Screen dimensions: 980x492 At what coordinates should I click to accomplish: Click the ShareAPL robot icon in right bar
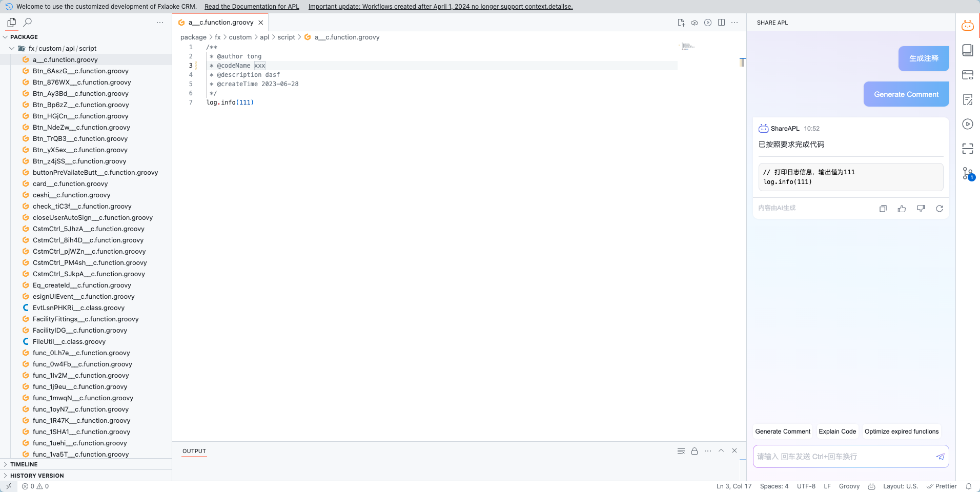point(967,26)
